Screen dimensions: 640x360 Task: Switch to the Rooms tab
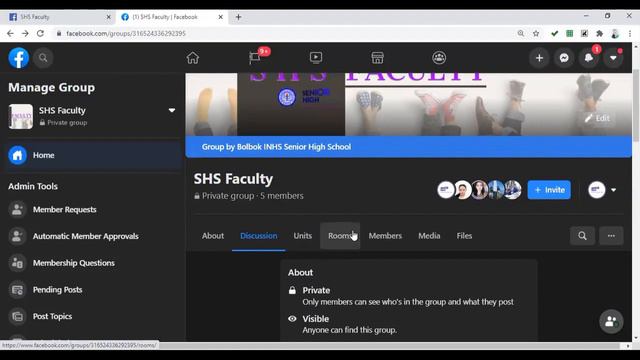(340, 236)
